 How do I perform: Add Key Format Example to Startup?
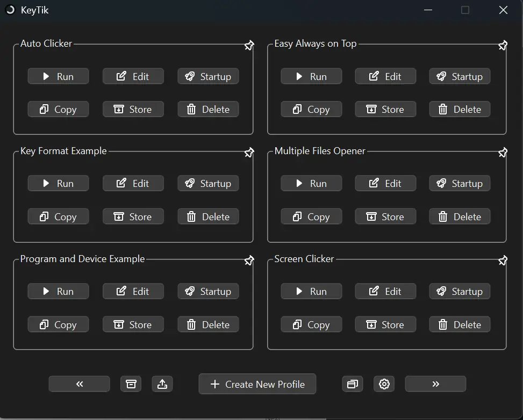pyautogui.click(x=208, y=183)
